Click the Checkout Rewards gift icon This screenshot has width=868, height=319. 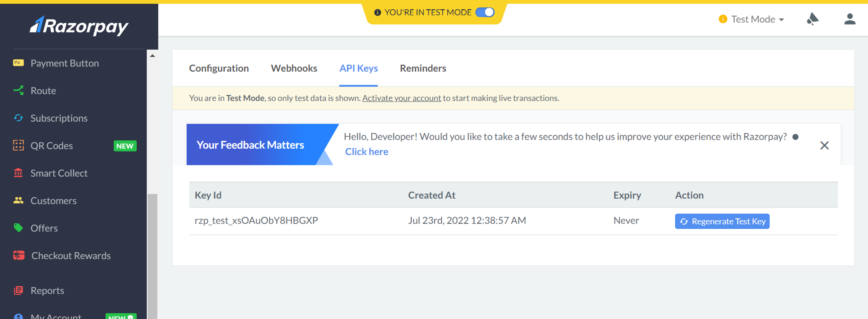click(x=19, y=255)
